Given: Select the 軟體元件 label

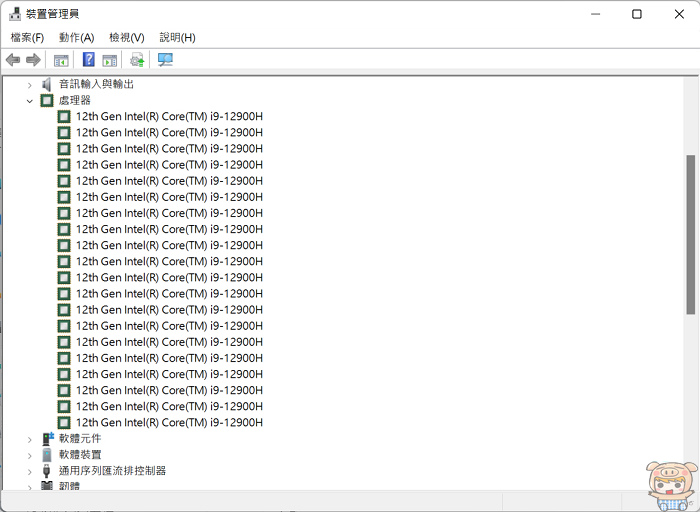Looking at the screenshot, I should (x=80, y=439).
